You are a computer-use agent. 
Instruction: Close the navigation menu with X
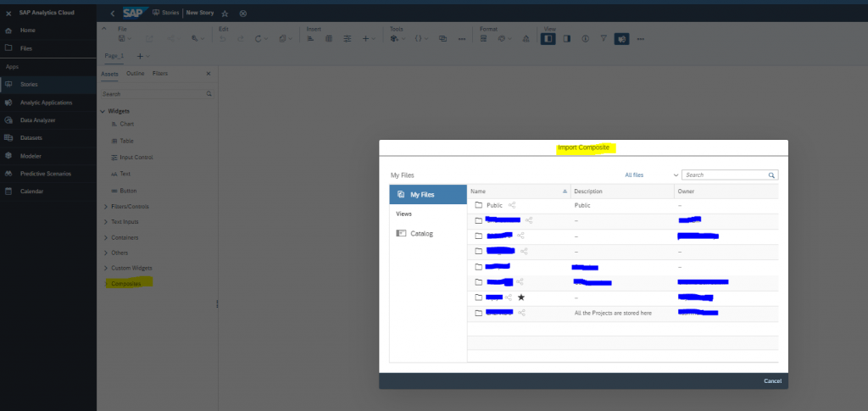[x=8, y=14]
